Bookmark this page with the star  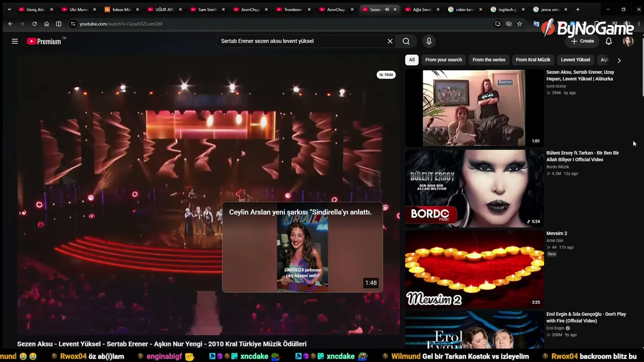tap(520, 24)
